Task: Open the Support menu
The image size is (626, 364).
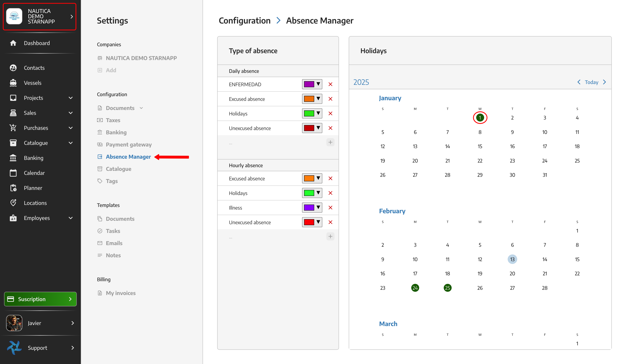Action: (x=40, y=348)
